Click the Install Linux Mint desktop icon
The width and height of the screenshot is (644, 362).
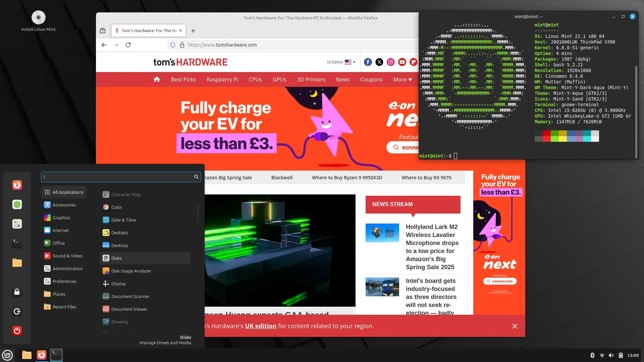coord(39,21)
